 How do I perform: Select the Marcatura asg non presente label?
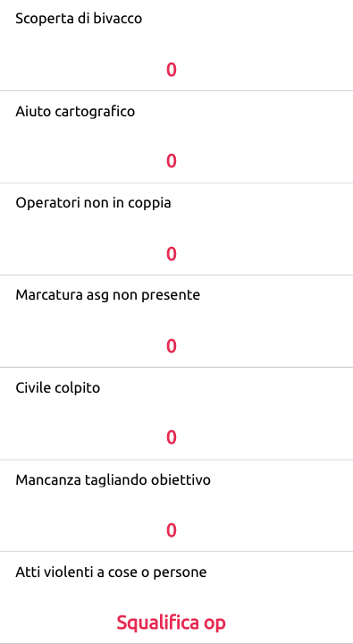click(108, 295)
